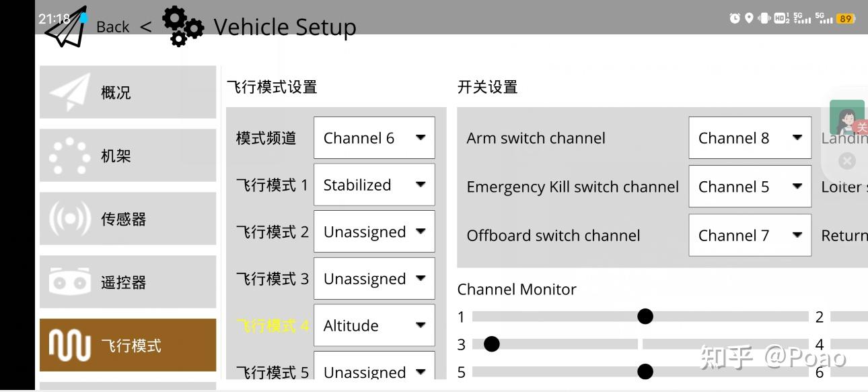
Task: Open the 模式频道 Channel 6 dropdown
Action: [374, 138]
